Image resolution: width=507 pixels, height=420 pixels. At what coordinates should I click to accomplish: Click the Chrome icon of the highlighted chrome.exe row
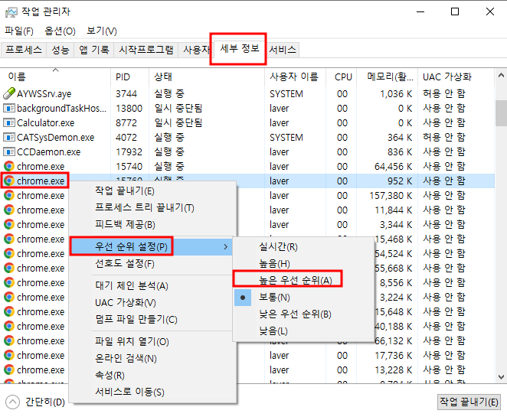(9, 181)
